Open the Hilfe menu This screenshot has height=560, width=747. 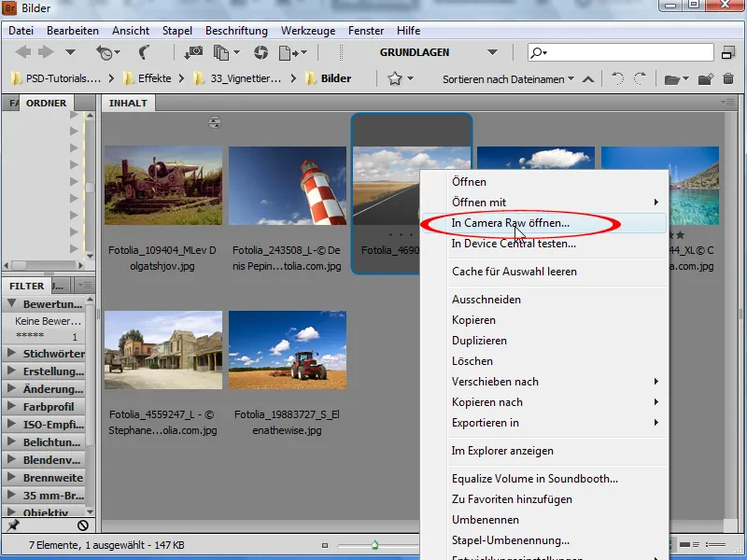[x=408, y=31]
